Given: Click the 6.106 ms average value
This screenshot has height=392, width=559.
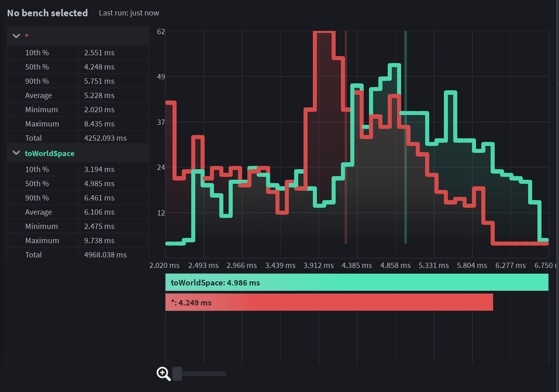Looking at the screenshot, I should pyautogui.click(x=99, y=212).
